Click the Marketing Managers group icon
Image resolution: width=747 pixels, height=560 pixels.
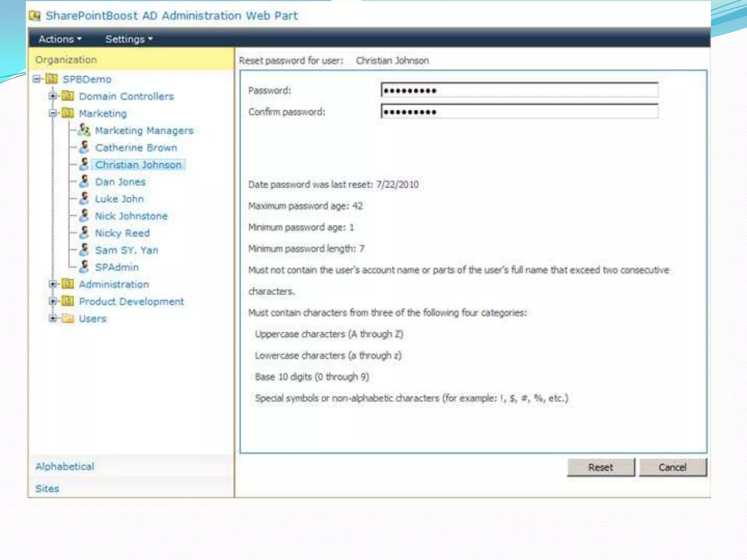click(x=84, y=130)
